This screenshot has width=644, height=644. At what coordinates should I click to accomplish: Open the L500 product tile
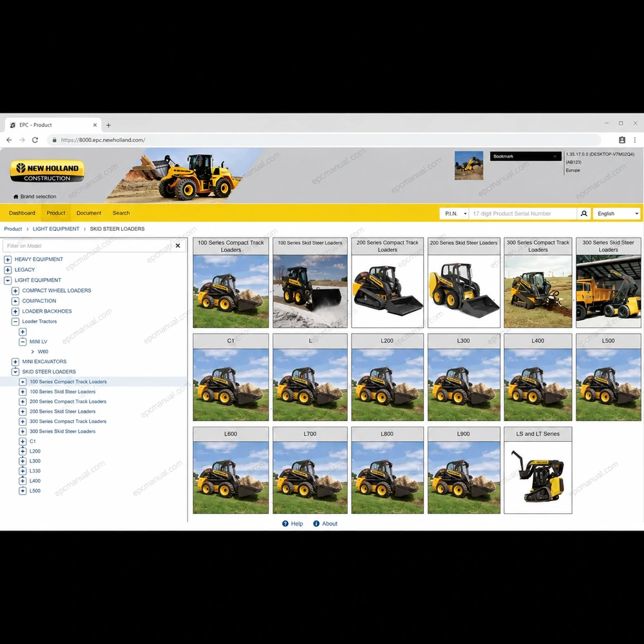pos(609,377)
